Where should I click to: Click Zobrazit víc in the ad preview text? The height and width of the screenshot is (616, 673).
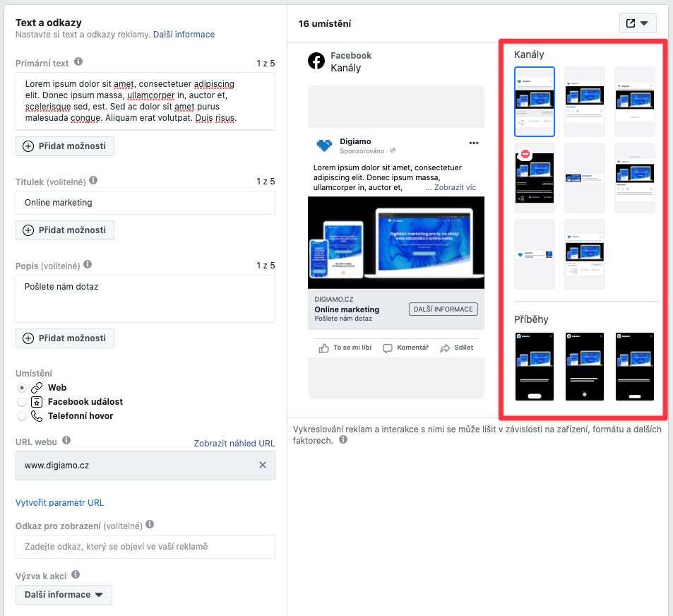pos(455,188)
